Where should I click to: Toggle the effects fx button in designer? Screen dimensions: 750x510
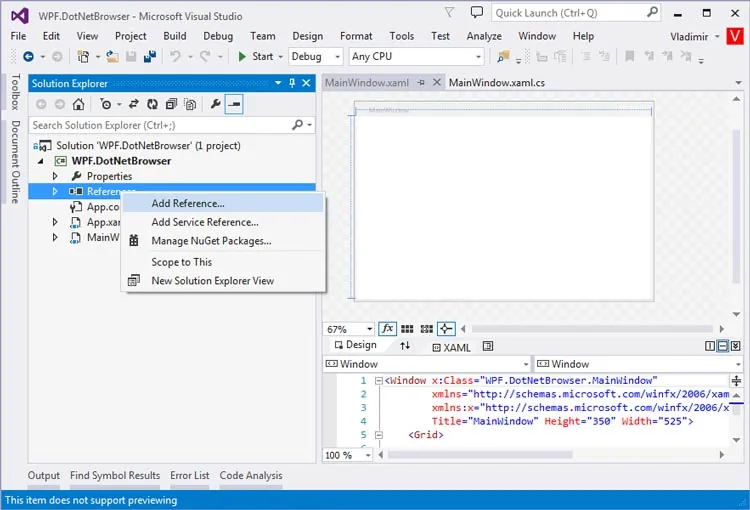tap(387, 329)
